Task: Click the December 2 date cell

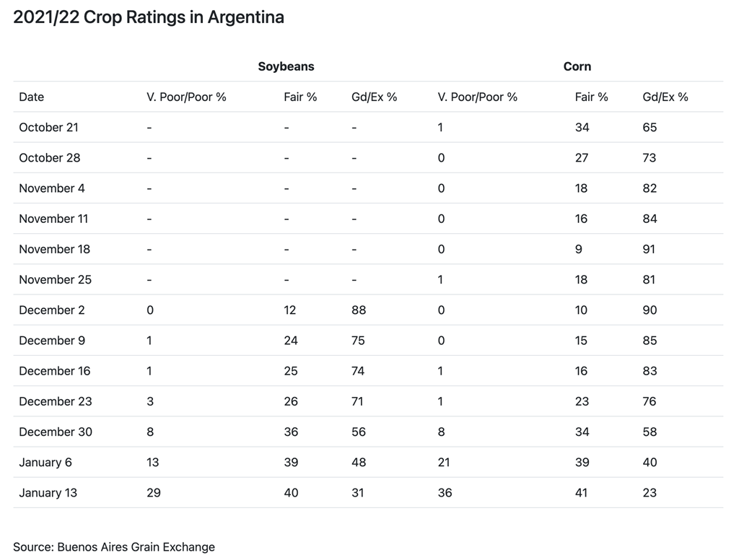Action: tap(52, 310)
